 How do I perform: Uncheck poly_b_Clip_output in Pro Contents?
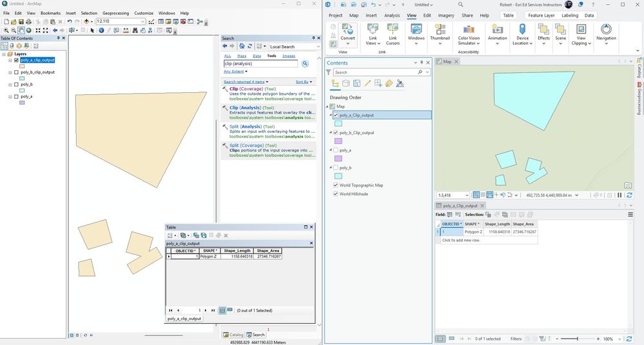[x=336, y=133]
